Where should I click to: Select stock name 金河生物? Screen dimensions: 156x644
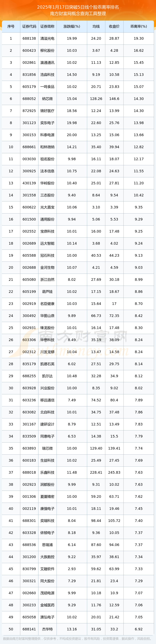click(47, 268)
